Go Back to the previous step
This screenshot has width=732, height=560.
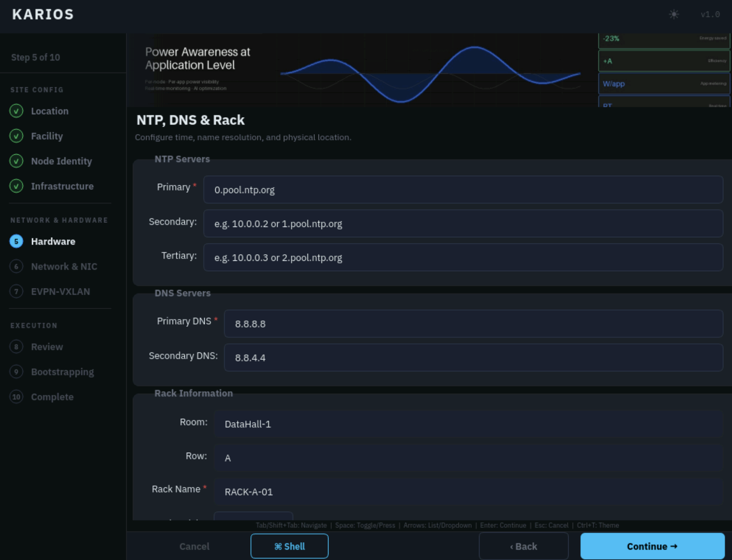point(524,546)
